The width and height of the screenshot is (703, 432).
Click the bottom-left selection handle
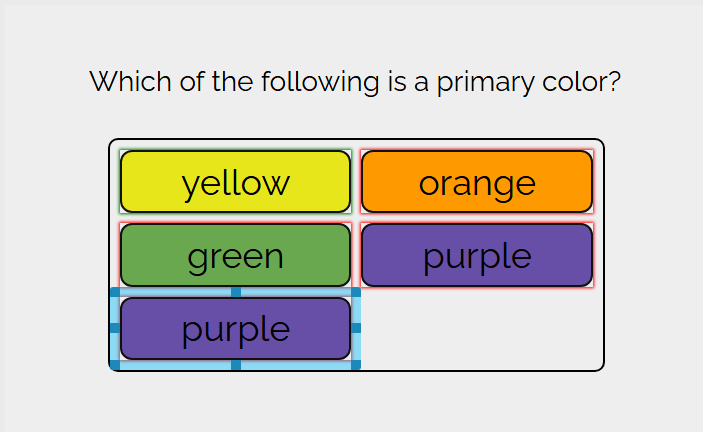(x=115, y=365)
